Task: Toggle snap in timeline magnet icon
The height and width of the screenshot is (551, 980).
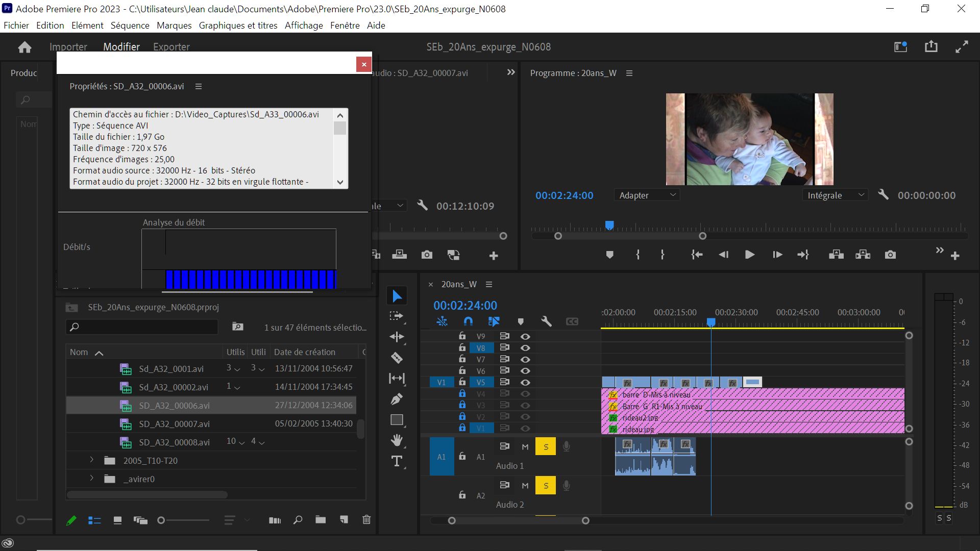Action: 468,321
